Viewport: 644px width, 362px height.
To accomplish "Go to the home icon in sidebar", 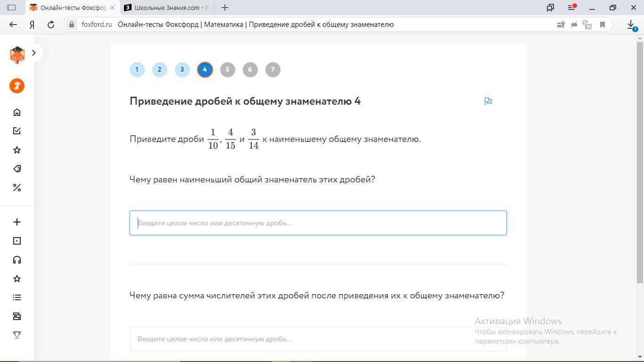I will click(17, 112).
